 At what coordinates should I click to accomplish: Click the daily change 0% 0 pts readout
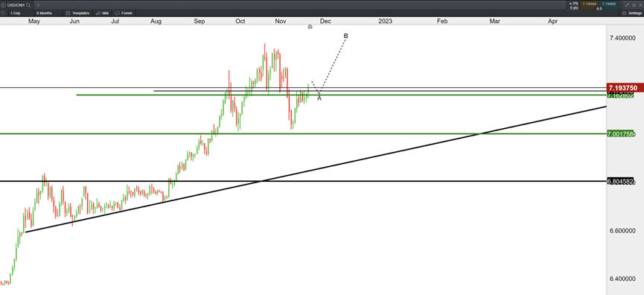(574, 5)
